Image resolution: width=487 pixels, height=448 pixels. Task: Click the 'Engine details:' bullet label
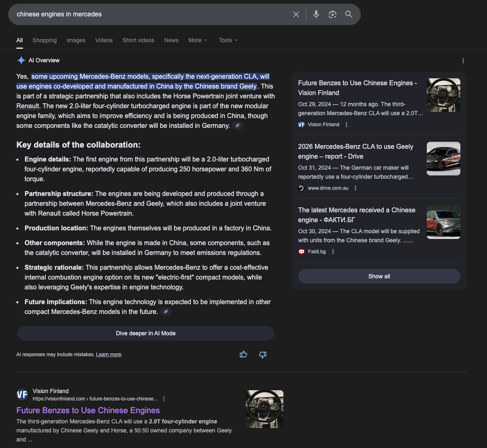(x=48, y=159)
